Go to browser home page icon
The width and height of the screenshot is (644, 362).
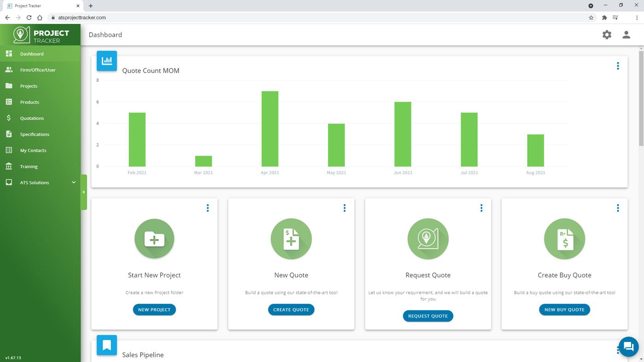coord(40,17)
